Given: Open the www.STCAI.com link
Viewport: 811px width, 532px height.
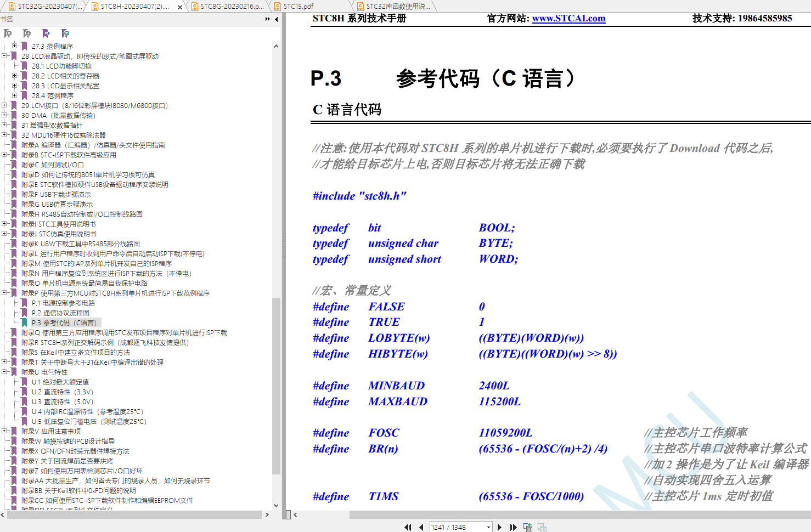Looking at the screenshot, I should (x=568, y=18).
